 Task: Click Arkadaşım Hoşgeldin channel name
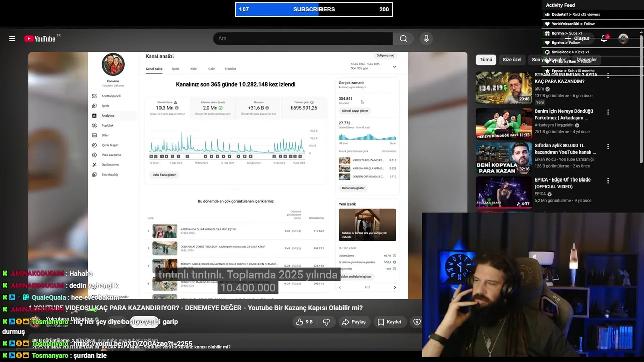[x=554, y=125]
